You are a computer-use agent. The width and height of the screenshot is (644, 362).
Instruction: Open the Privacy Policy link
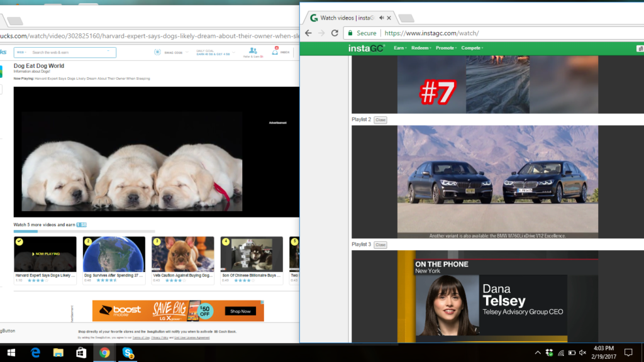click(x=160, y=337)
